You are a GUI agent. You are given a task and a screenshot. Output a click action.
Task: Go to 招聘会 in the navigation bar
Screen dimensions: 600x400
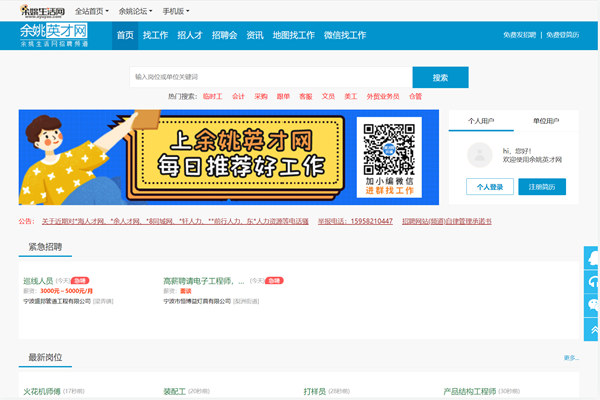point(225,35)
